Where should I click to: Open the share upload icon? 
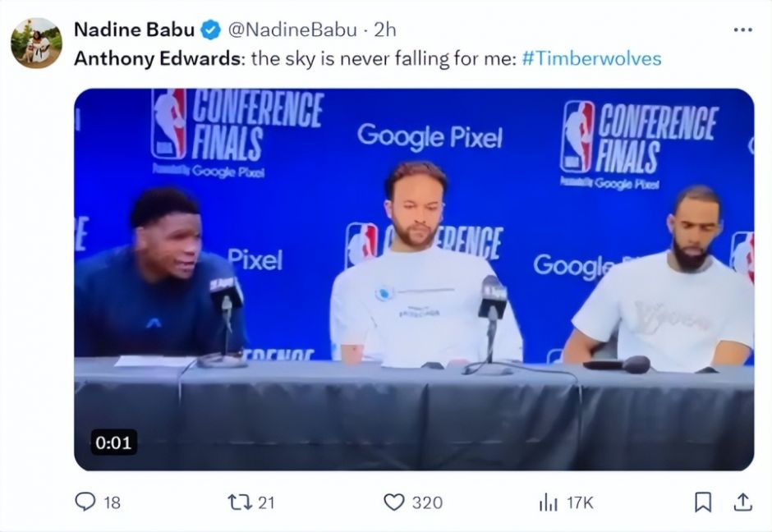[x=743, y=502]
